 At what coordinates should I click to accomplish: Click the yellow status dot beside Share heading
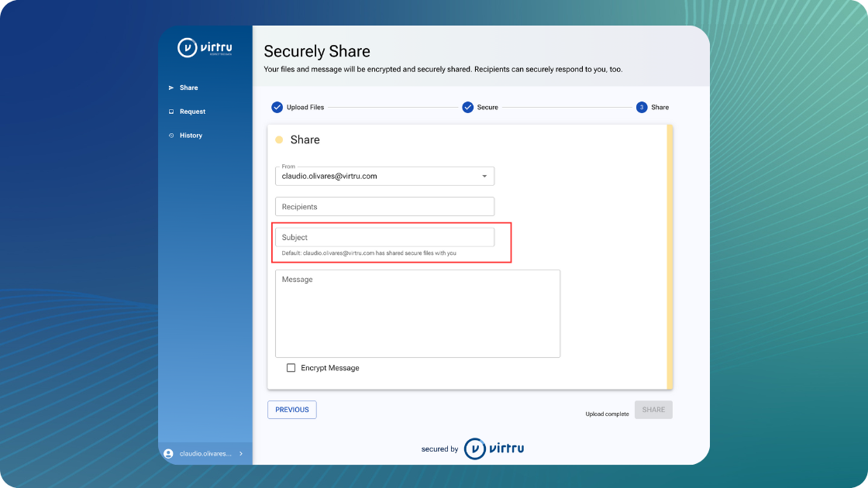click(x=279, y=140)
